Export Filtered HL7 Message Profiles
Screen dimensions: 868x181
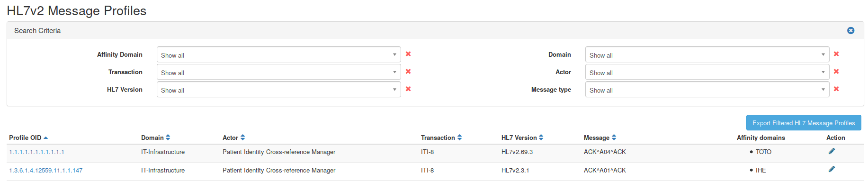click(x=804, y=123)
